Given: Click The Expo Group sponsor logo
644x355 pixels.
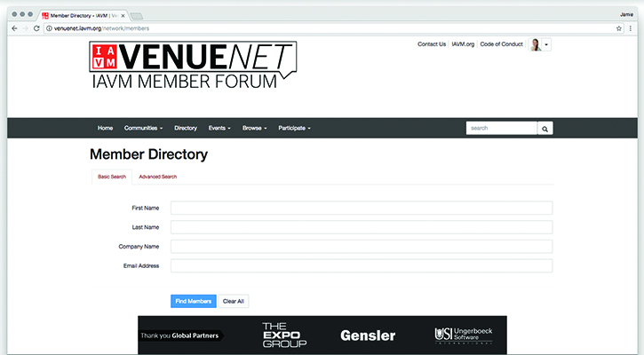Looking at the screenshot, I should pos(284,335).
